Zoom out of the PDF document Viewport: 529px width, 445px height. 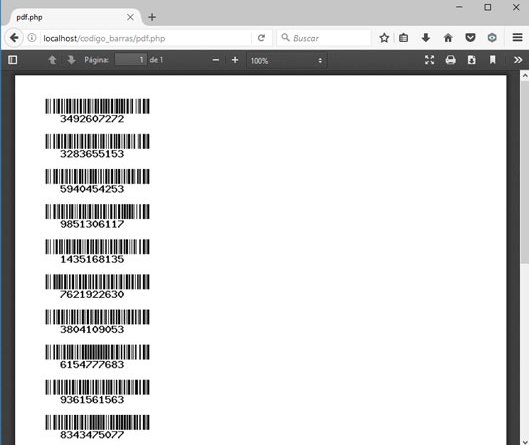pyautogui.click(x=216, y=60)
